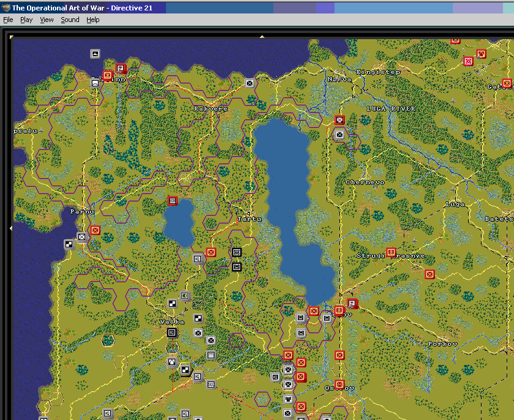Select the red infantry unit beside the Gatchina label
This screenshot has width=514, height=420.
507,83
